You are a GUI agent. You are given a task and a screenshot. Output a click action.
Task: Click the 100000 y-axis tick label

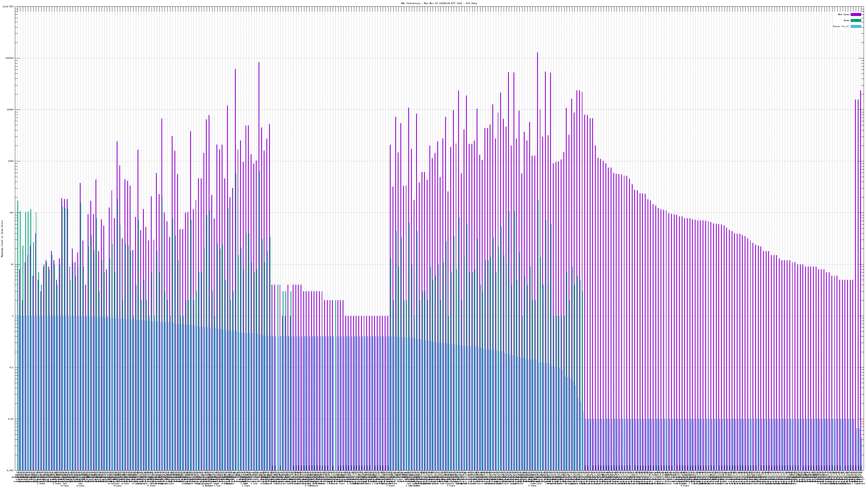pyautogui.click(x=10, y=58)
